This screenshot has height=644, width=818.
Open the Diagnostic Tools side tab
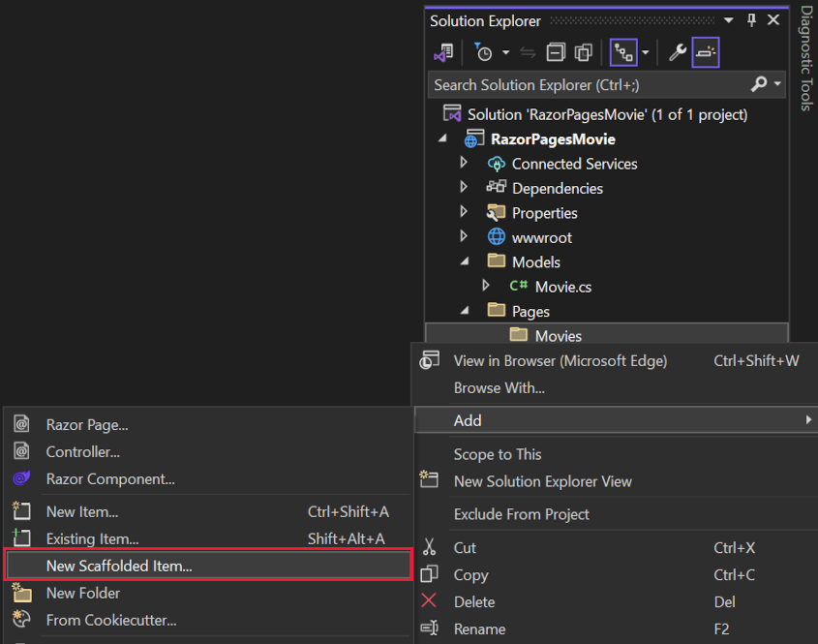tap(805, 58)
